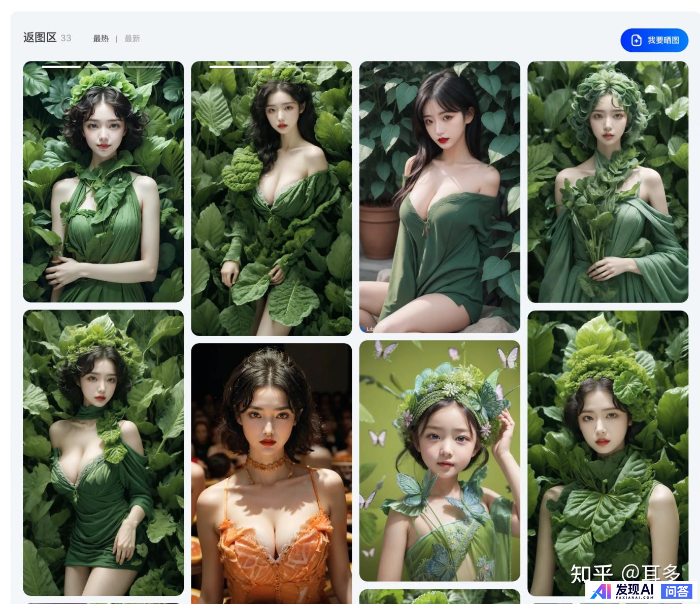The height and width of the screenshot is (604, 700).
Task: Select first slide indicator on first image
Action: (x=61, y=66)
